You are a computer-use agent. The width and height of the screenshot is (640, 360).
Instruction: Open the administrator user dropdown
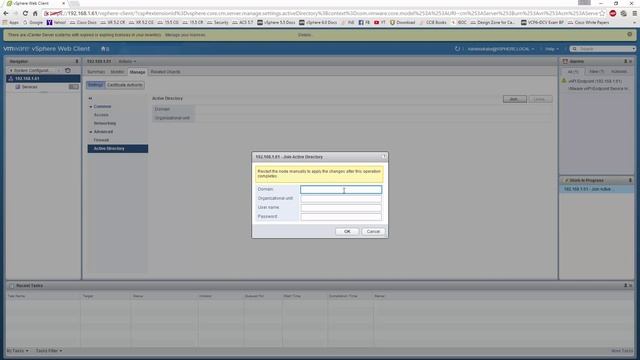pyautogui.click(x=501, y=49)
